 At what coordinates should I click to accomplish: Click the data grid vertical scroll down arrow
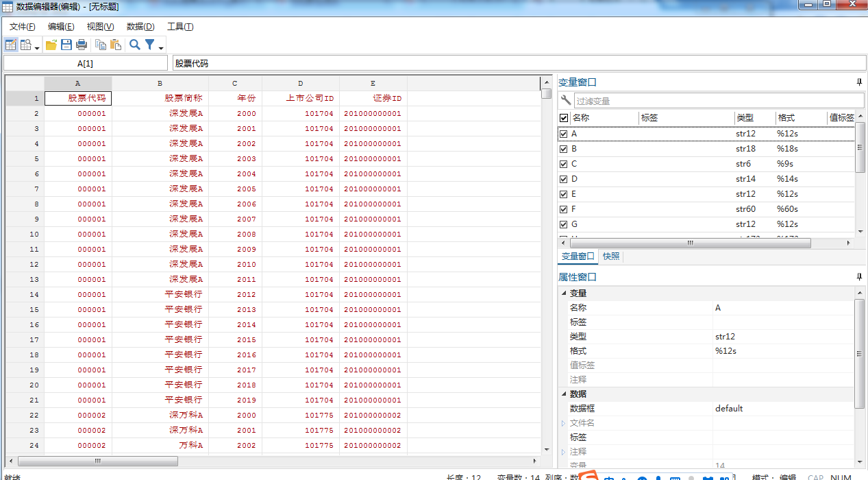point(546,449)
